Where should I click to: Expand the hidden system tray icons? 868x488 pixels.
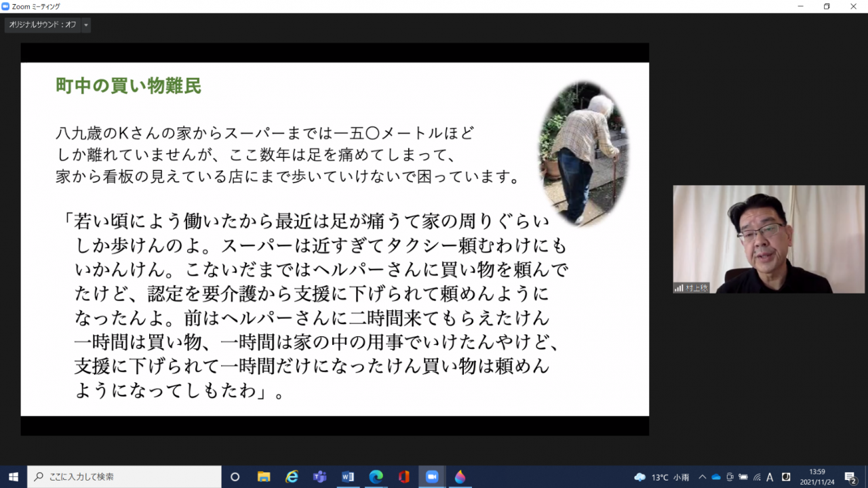[703, 477]
